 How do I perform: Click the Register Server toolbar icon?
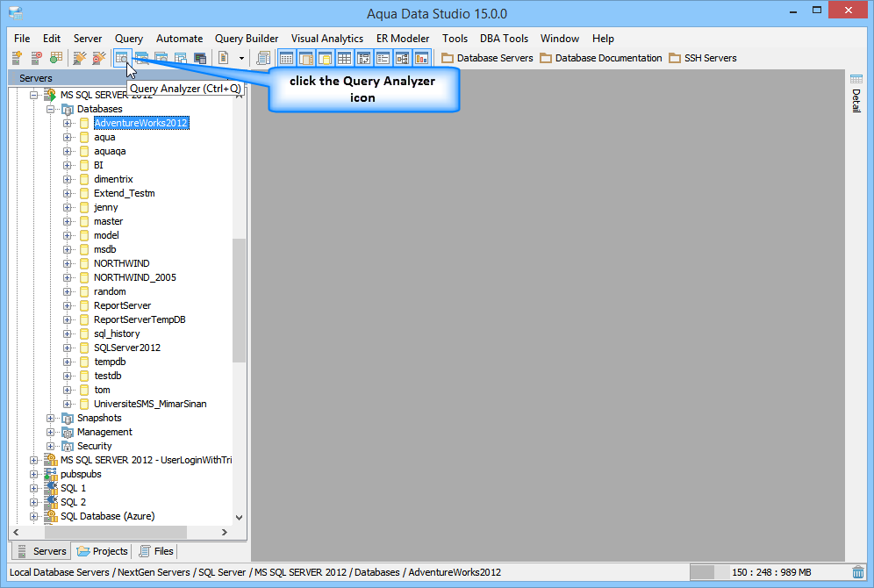[x=17, y=57]
